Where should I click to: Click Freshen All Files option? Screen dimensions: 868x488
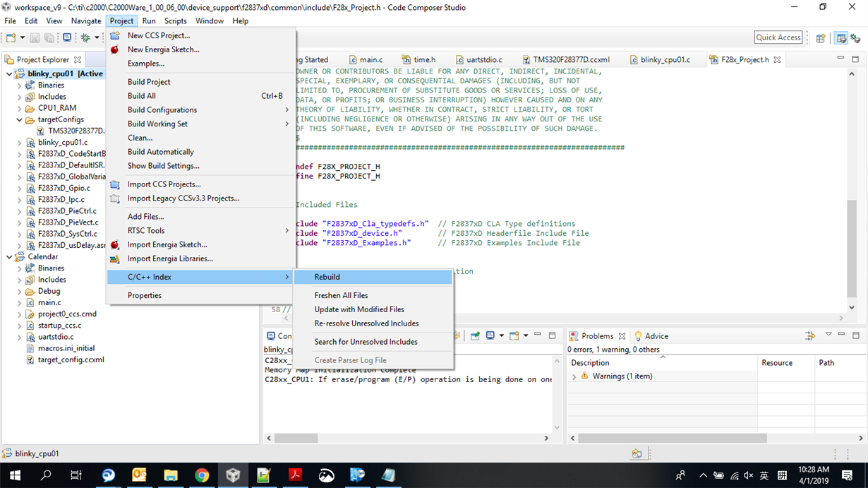341,295
